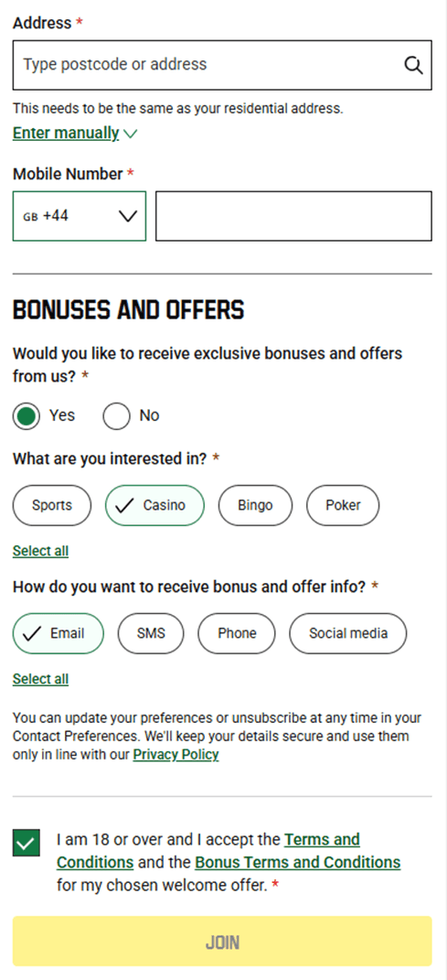Click the chevron beside Enter manually
Image resolution: width=447 pixels, height=980 pixels.
point(131,134)
